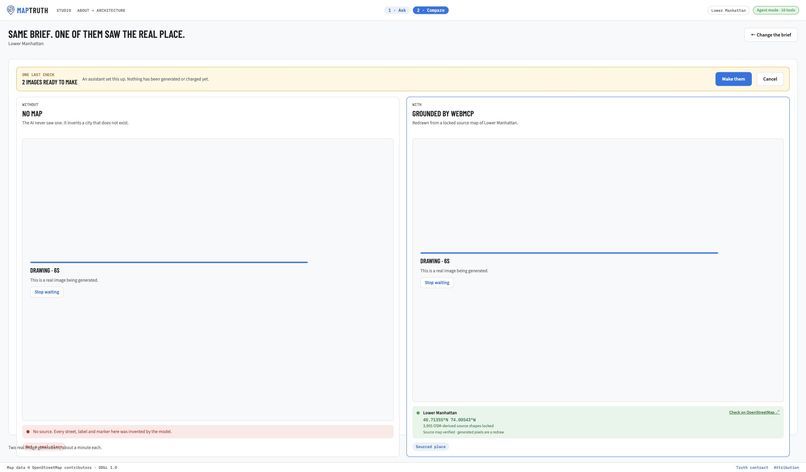The width and height of the screenshot is (806, 472).
Task: Click the Lower Manhattan label in green panel
Action: [x=440, y=413]
